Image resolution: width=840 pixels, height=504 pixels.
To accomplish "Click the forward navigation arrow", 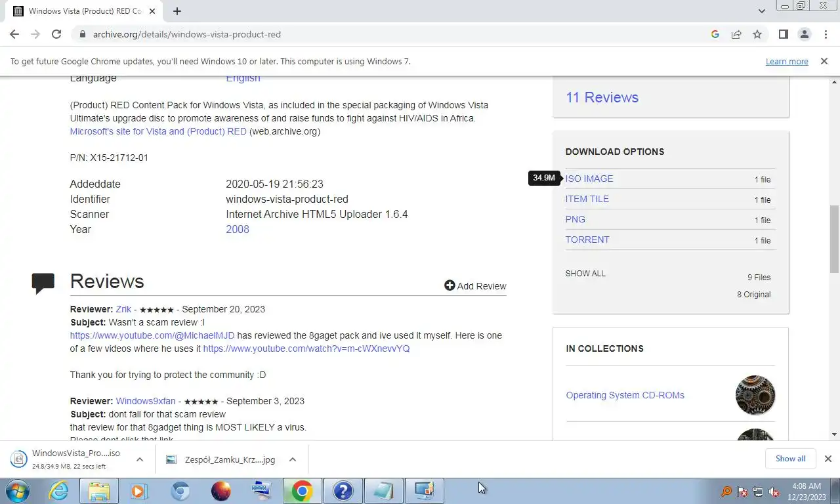I will [35, 34].
